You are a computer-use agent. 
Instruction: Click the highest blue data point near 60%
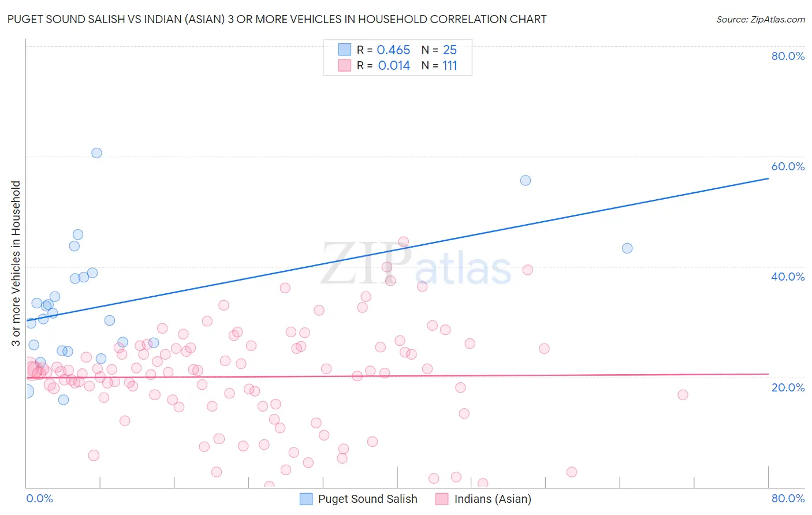click(96, 153)
